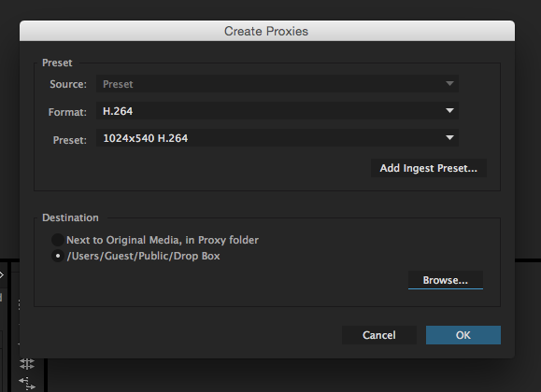Image resolution: width=541 pixels, height=392 pixels.
Task: Open the greyed-out Source dropdown
Action: pyautogui.click(x=278, y=84)
